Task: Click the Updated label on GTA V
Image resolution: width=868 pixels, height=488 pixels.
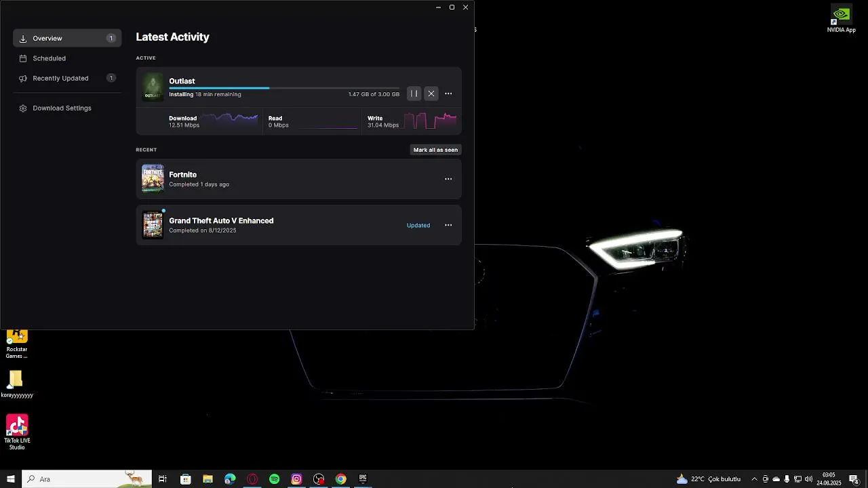Action: 418,225
